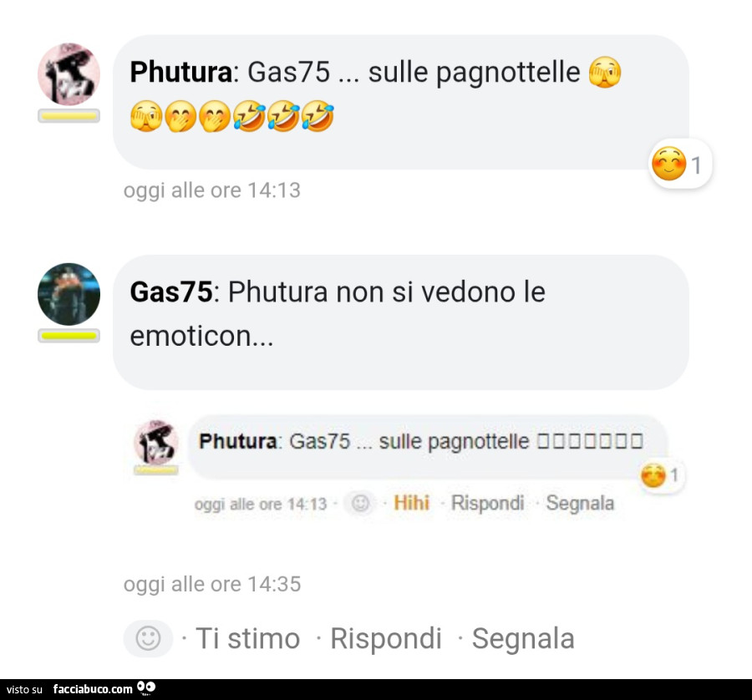Click Segnala under the quoted comment
752x700 pixels.
tap(580, 504)
